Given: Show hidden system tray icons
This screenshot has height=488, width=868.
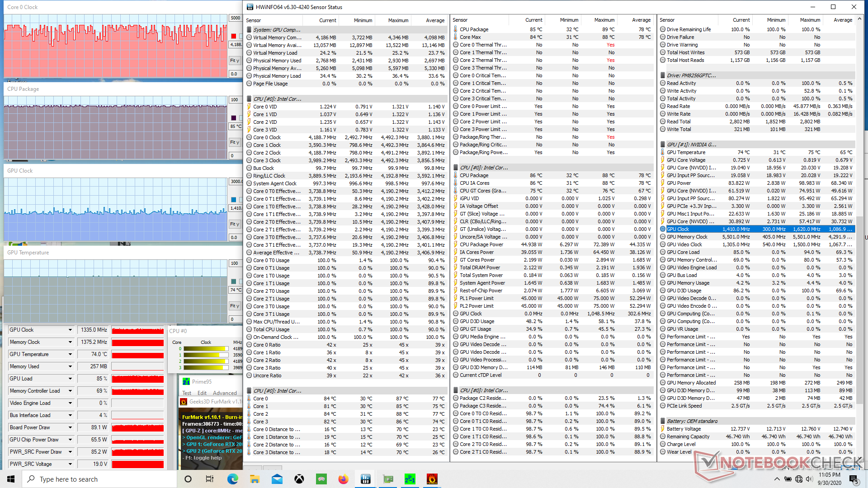Looking at the screenshot, I should [x=777, y=479].
